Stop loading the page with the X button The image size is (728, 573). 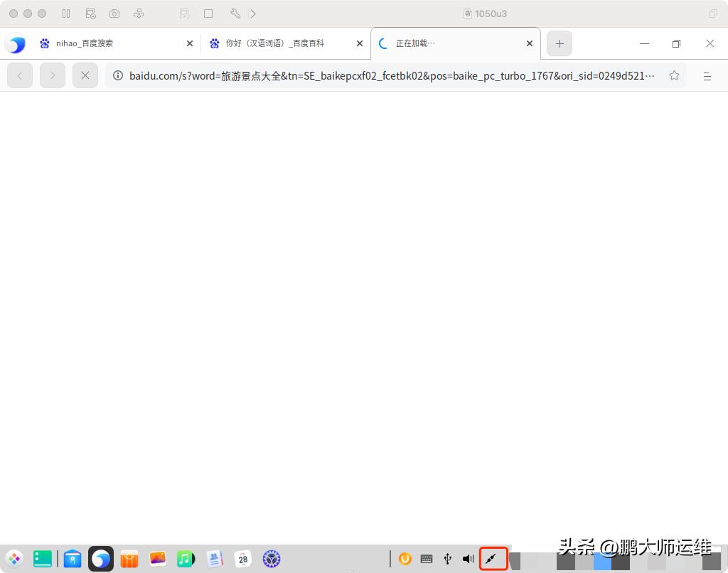click(x=85, y=75)
